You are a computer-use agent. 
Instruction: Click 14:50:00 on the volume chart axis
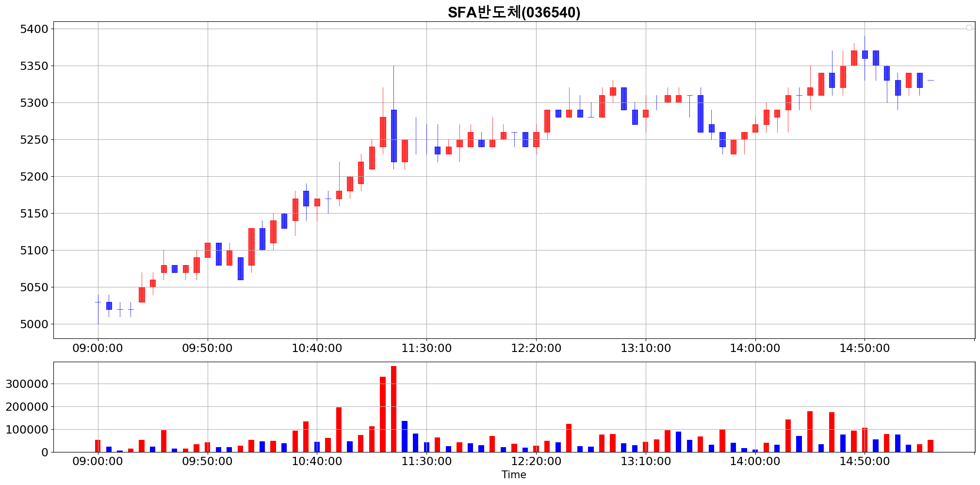tap(865, 461)
